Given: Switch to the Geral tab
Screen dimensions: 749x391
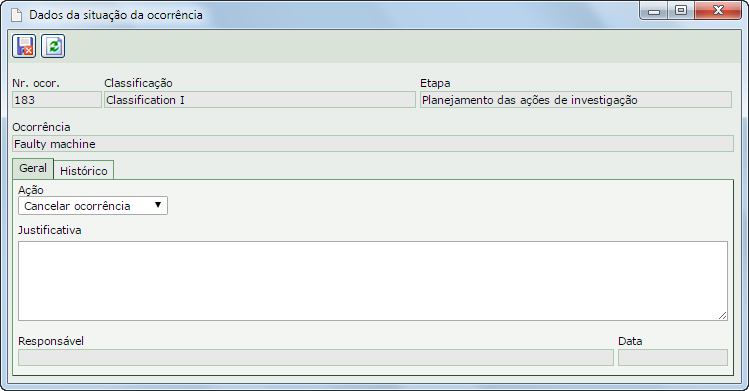Looking at the screenshot, I should point(33,169).
